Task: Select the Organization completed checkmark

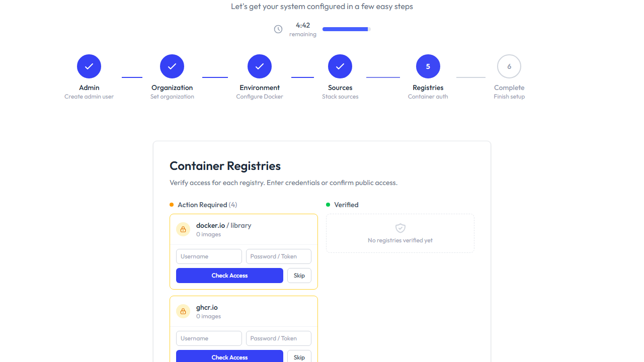Action: 172,66
